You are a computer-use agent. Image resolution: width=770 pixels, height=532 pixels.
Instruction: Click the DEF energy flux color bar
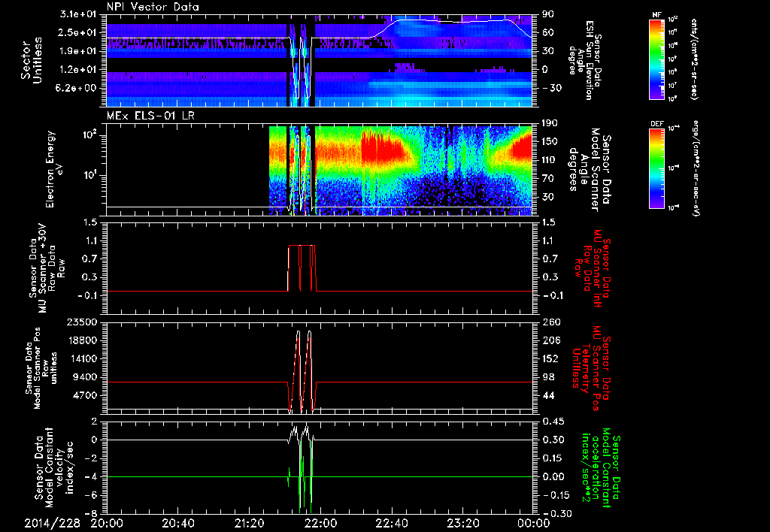(x=656, y=168)
